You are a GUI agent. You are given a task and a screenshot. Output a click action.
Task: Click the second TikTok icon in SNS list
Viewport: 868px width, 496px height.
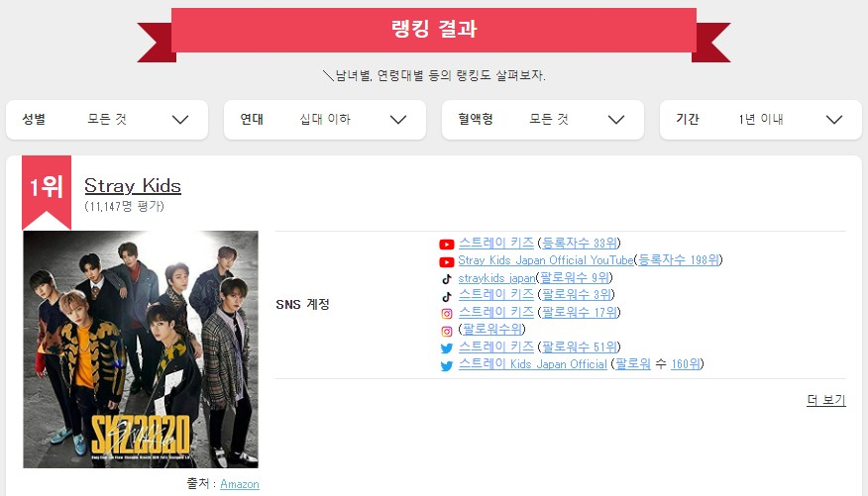(447, 296)
